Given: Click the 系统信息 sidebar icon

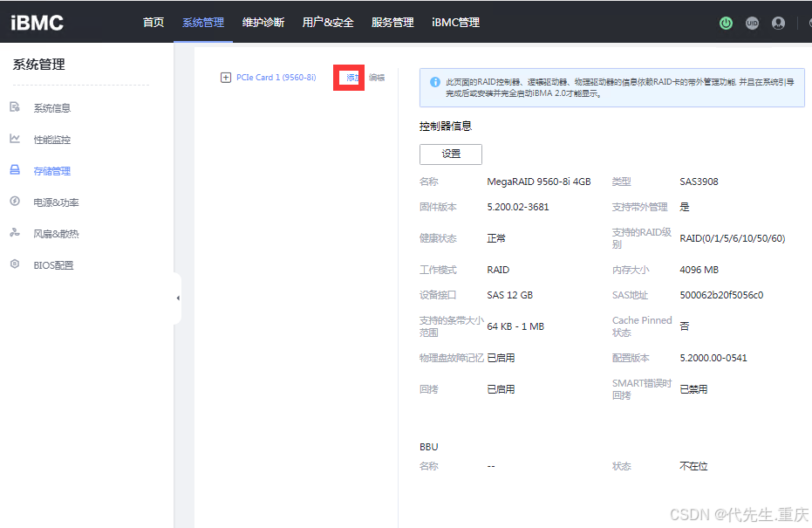Looking at the screenshot, I should (x=15, y=107).
